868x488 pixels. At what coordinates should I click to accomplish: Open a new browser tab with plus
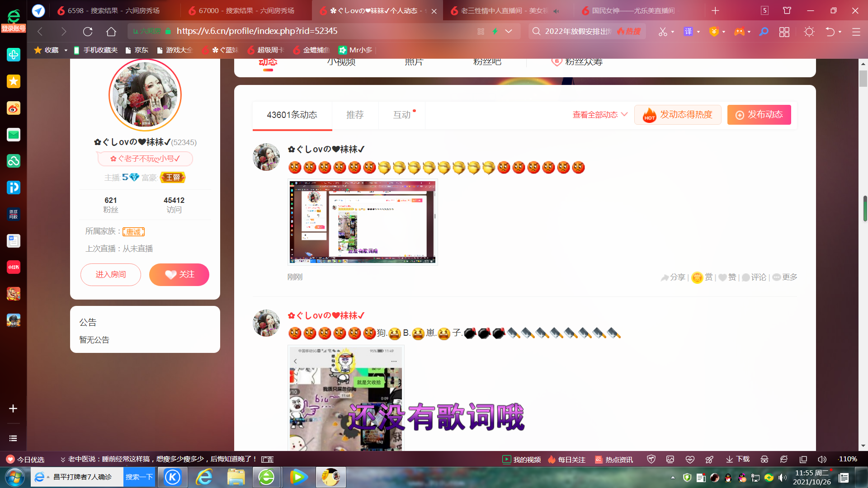(x=715, y=11)
